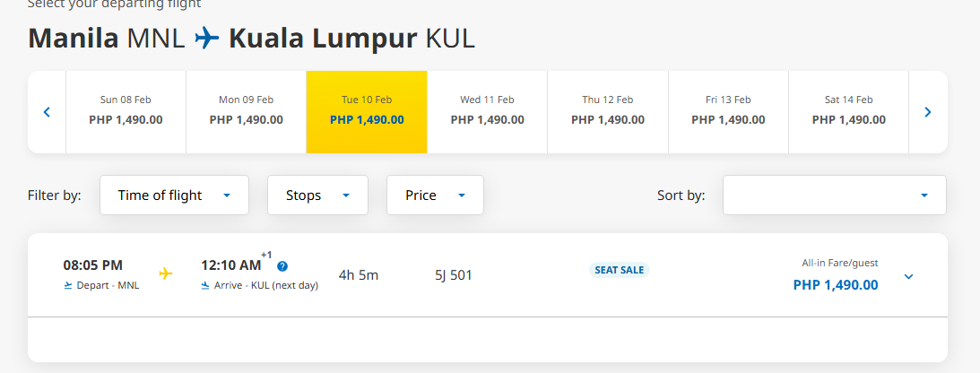Select Thu 12 Feb date tab
980x373 pixels.
tap(608, 112)
